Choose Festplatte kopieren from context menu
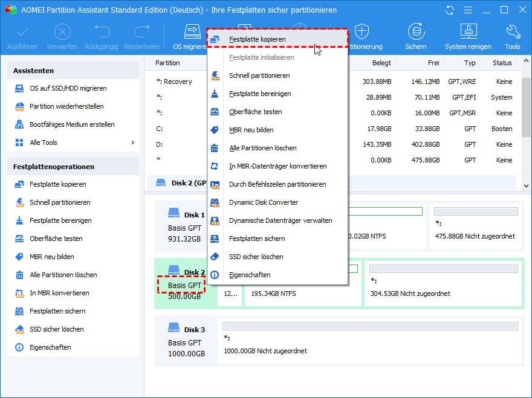 [277, 39]
